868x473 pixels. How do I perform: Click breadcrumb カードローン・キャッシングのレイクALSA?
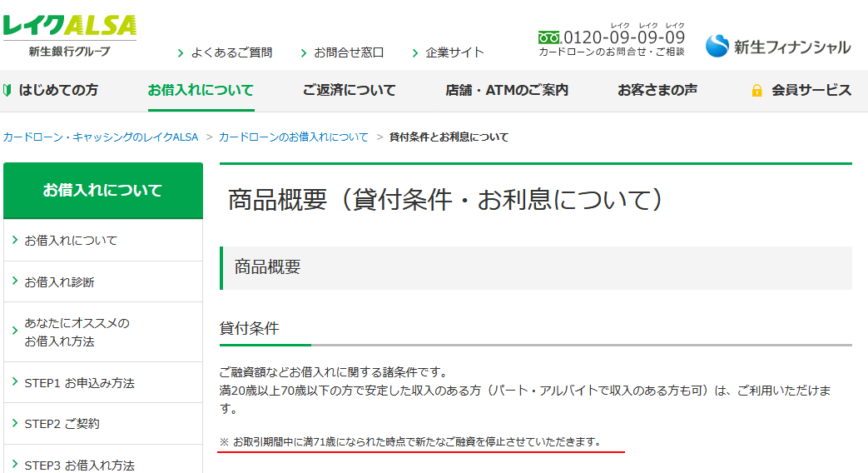[x=101, y=137]
